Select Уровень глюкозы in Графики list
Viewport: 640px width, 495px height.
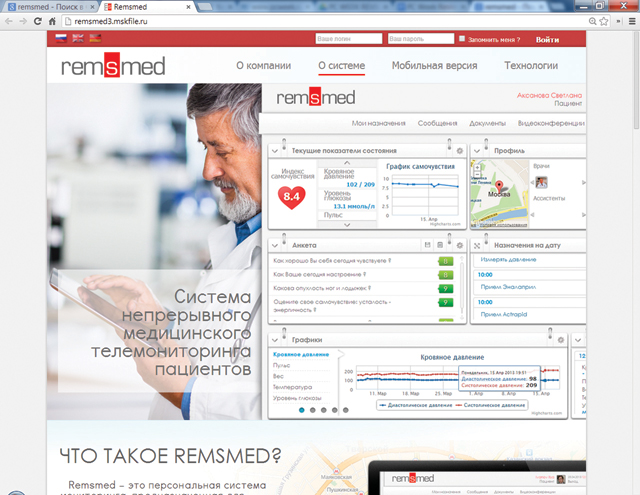[x=297, y=398]
